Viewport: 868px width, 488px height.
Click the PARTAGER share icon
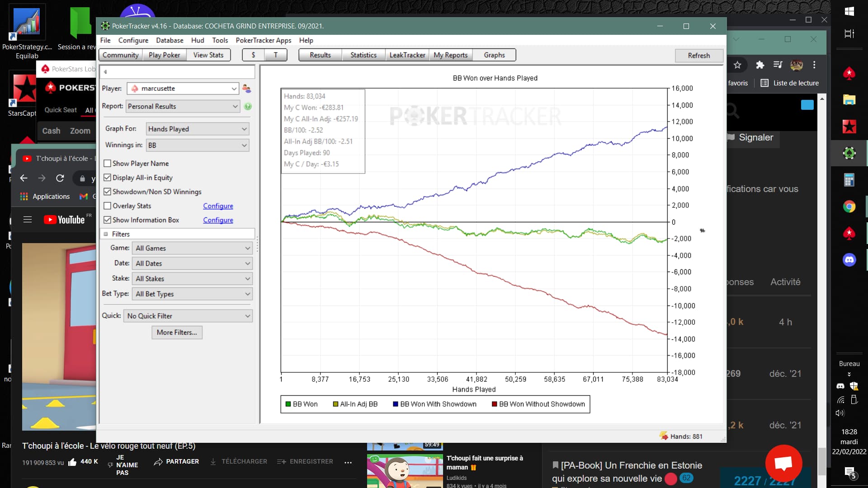158,462
